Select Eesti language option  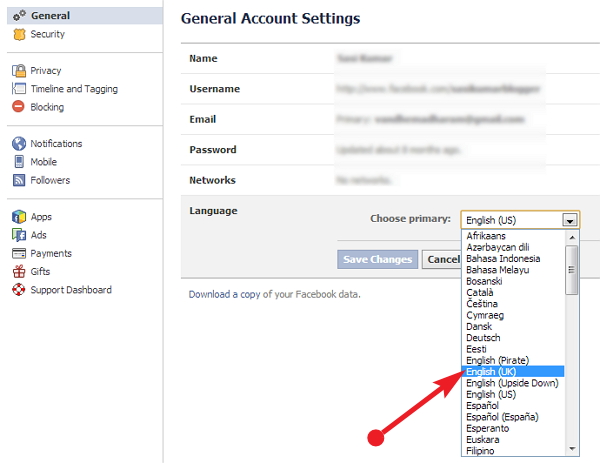click(513, 349)
